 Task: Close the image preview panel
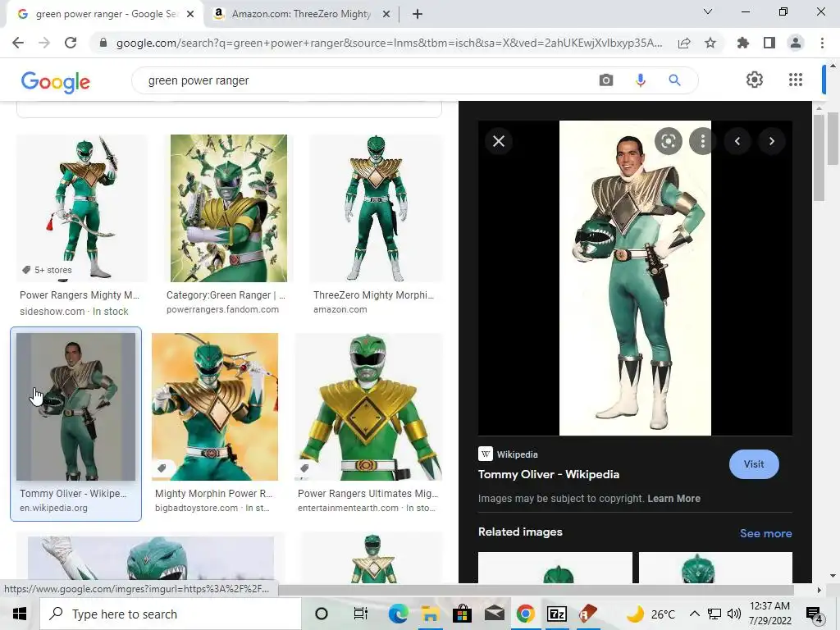(499, 141)
